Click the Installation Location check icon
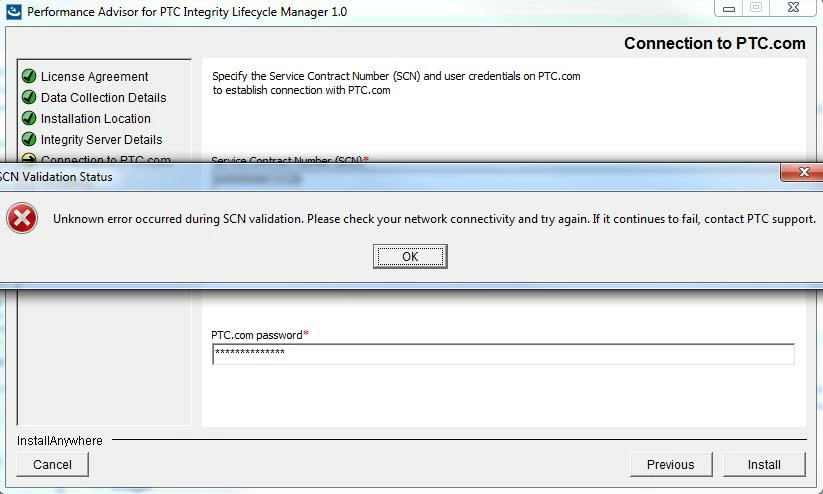The image size is (823, 494). (29, 118)
